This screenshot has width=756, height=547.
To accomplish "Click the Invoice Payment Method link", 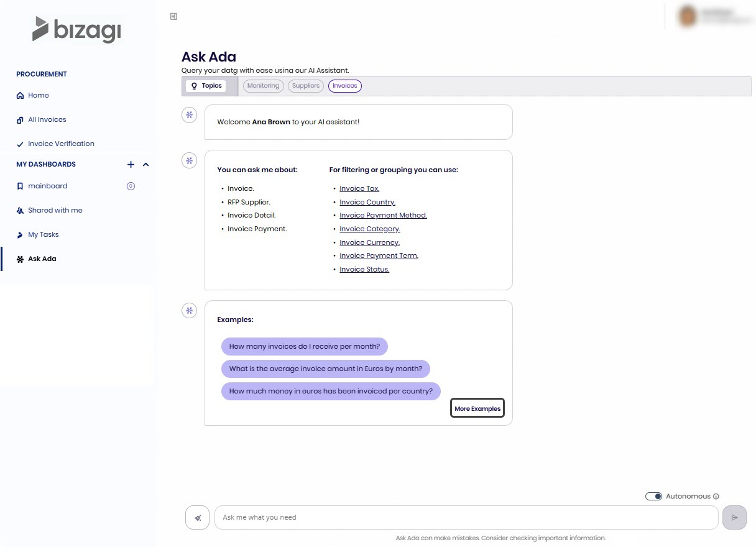I will pyautogui.click(x=383, y=215).
